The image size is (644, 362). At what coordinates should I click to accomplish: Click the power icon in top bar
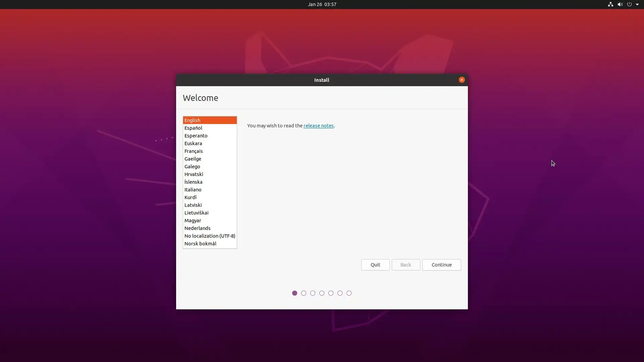pyautogui.click(x=629, y=4)
